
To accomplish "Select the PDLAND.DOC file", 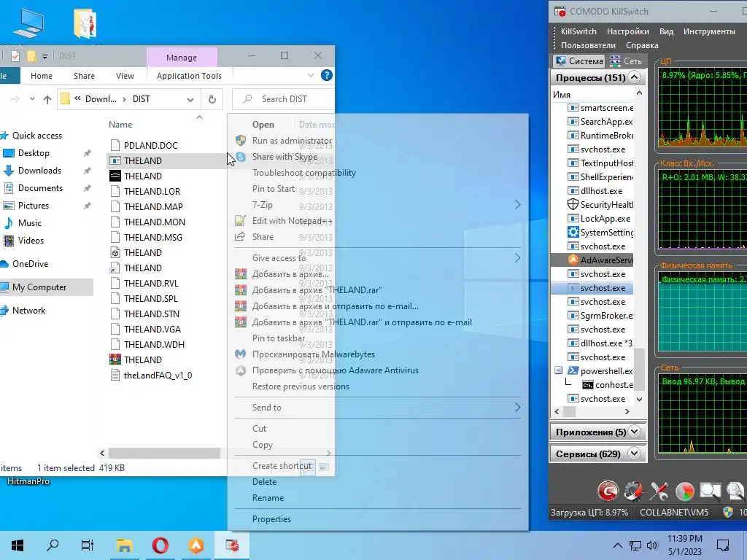I will point(150,145).
